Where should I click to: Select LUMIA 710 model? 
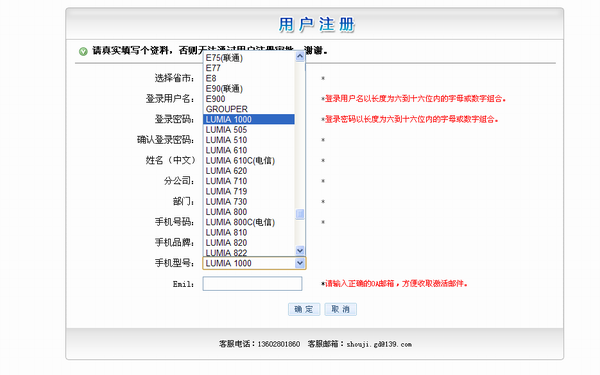pyautogui.click(x=249, y=181)
